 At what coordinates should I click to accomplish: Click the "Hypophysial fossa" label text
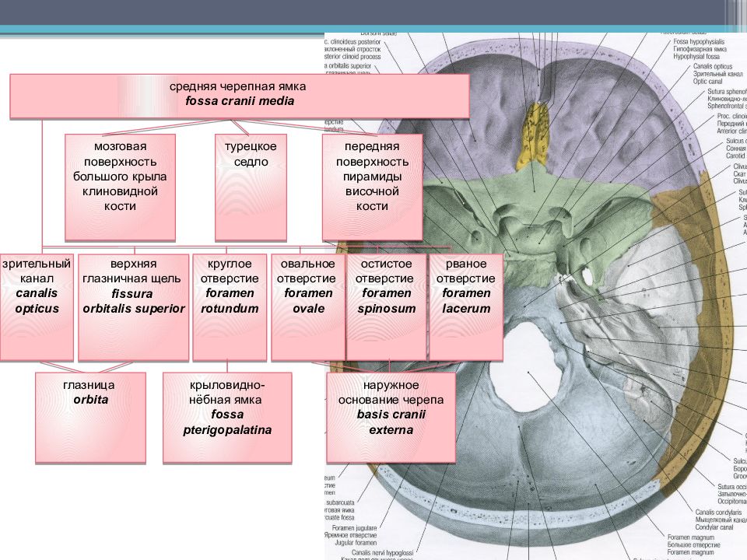coord(696,56)
